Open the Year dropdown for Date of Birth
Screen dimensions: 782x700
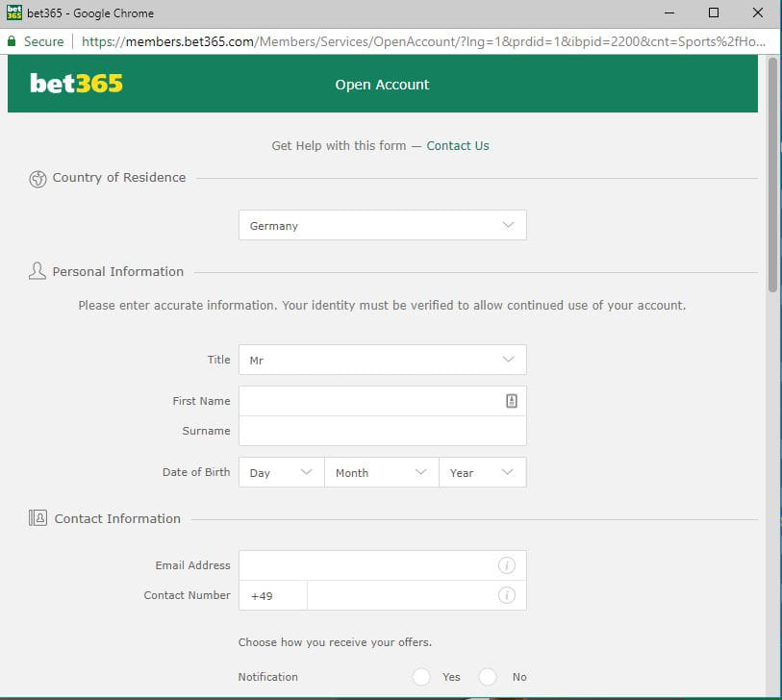[x=482, y=472]
